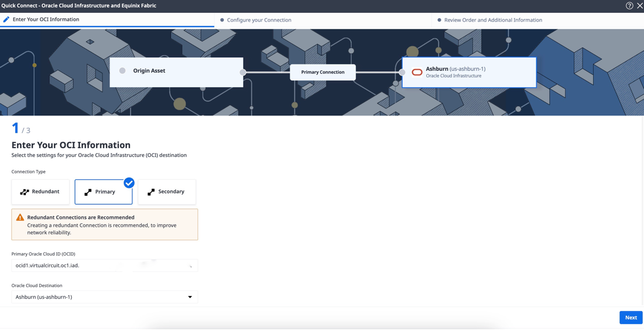The image size is (644, 331).
Task: Click the Next button
Action: pos(631,318)
